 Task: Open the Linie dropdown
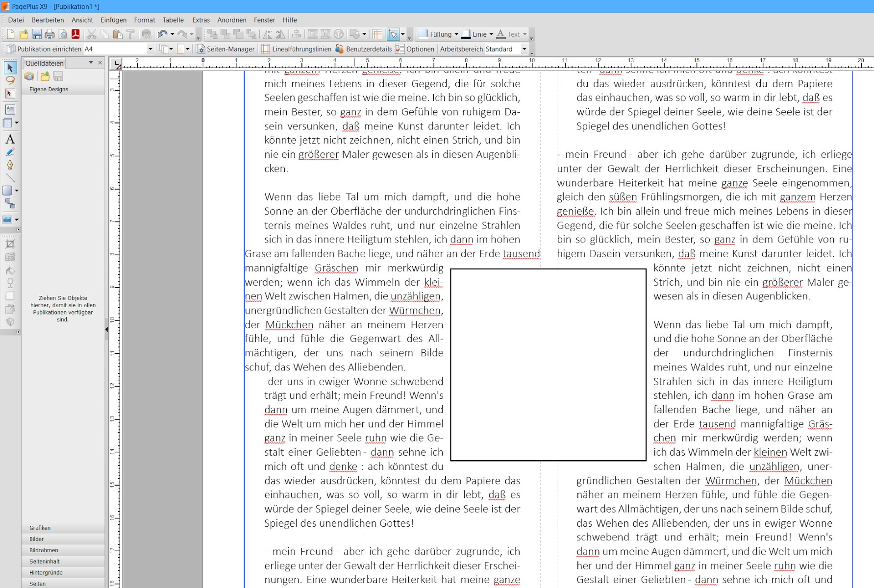tap(491, 34)
